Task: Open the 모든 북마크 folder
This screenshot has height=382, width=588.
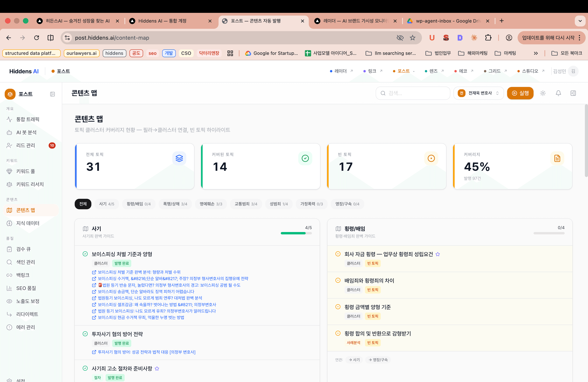Action: [x=567, y=53]
